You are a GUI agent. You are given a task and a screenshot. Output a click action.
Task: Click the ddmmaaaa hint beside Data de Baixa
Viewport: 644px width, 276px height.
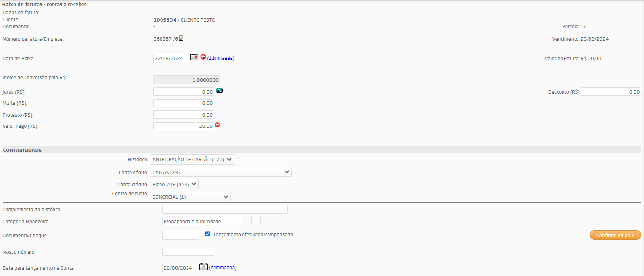[x=220, y=58]
